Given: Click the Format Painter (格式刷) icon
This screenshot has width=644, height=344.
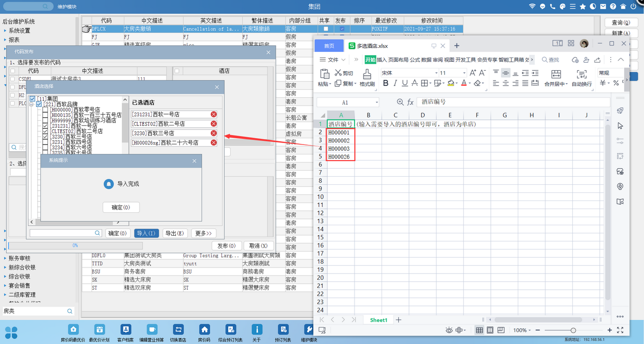Looking at the screenshot, I should point(367,74).
